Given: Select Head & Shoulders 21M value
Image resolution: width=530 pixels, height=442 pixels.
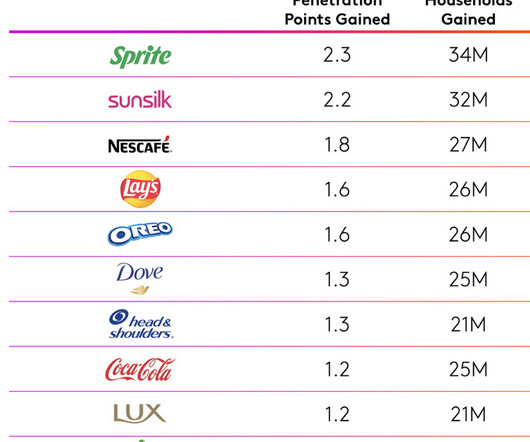Looking at the screenshot, I should tap(468, 324).
